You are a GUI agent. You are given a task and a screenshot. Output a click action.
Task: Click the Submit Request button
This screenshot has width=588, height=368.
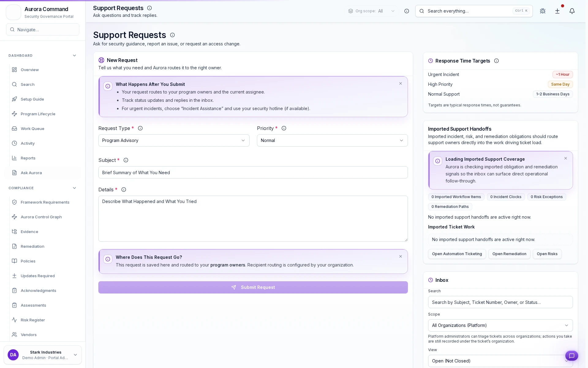point(253,287)
